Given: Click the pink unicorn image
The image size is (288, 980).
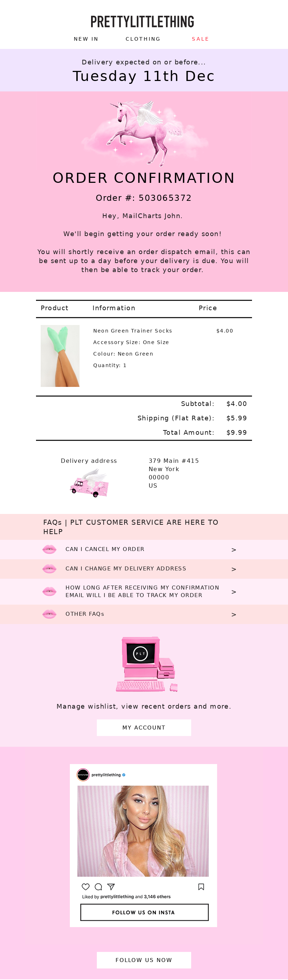Looking at the screenshot, I should click(x=145, y=131).
